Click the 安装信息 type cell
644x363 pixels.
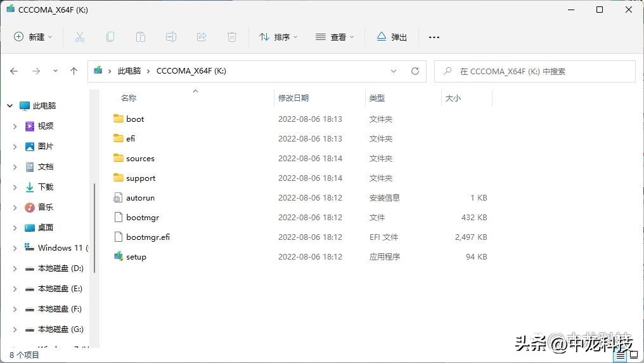[384, 198]
